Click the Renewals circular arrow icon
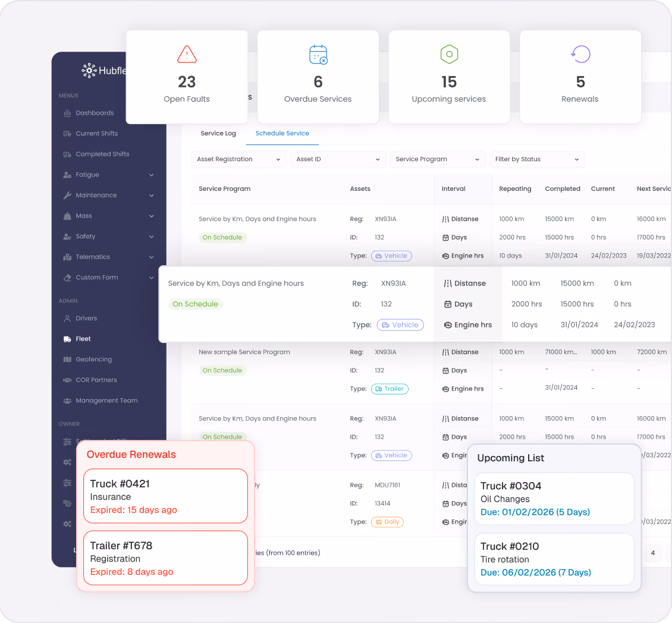The image size is (672, 623). pos(580,54)
